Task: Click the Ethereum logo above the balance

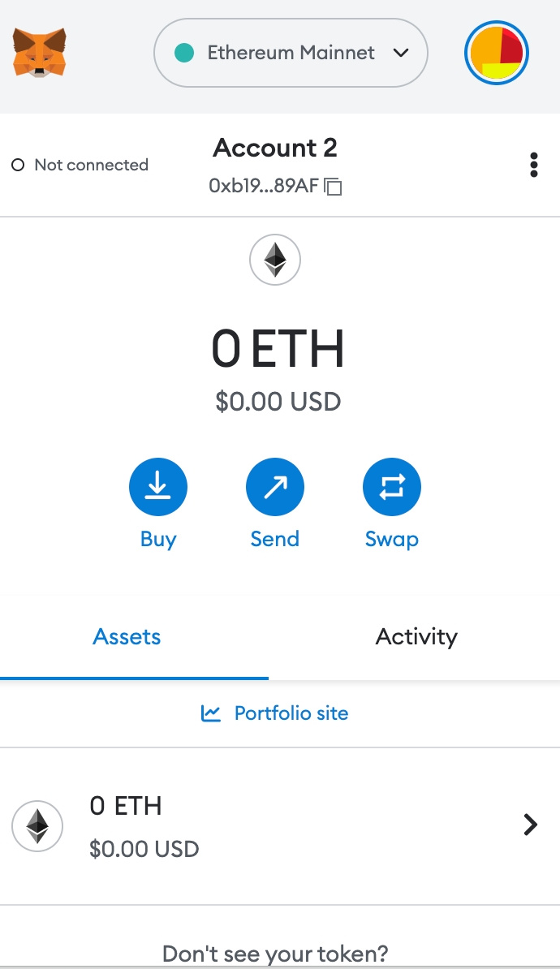Action: pos(275,261)
